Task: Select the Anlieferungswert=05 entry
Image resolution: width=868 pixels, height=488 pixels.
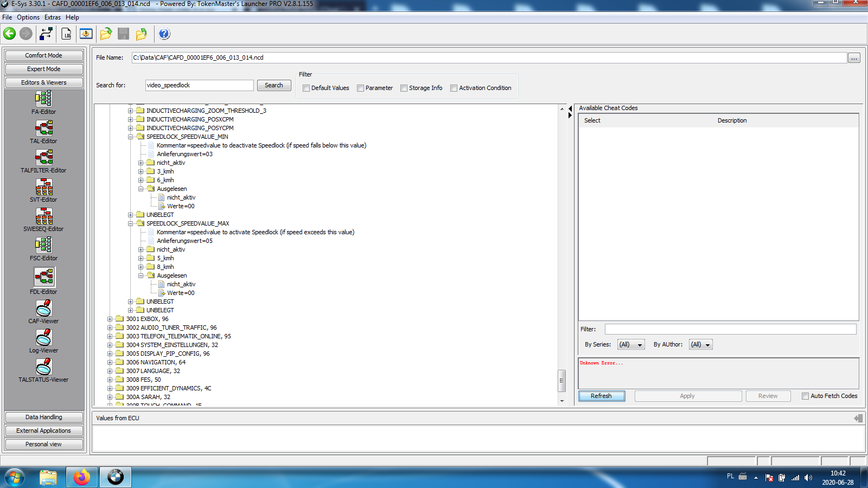Action: [x=184, y=241]
